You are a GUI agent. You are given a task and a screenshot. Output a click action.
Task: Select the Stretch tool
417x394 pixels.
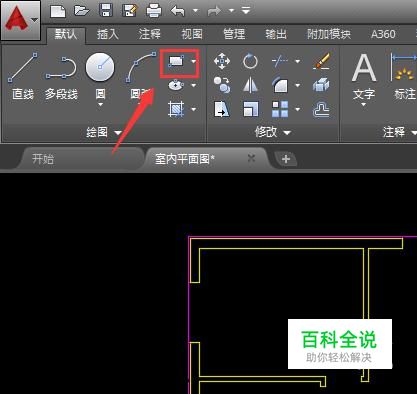tap(222, 109)
